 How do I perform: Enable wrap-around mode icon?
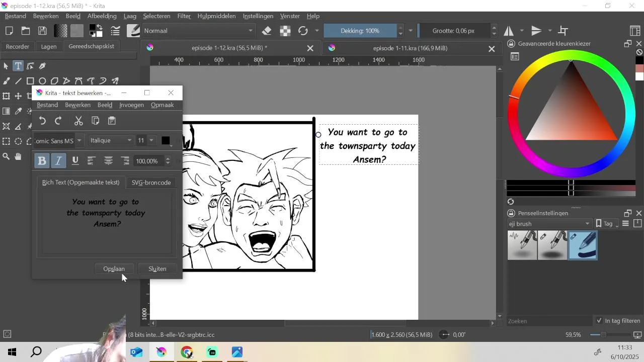[563, 31]
